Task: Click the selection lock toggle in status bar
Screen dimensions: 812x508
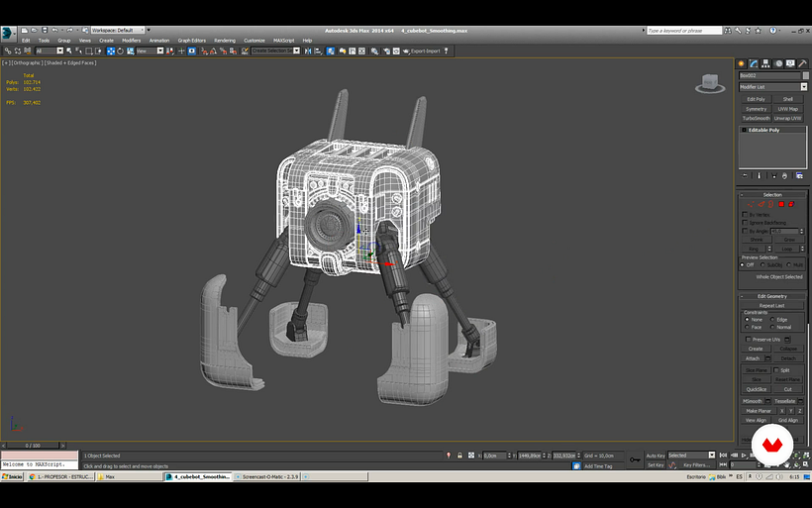Action: tap(459, 456)
